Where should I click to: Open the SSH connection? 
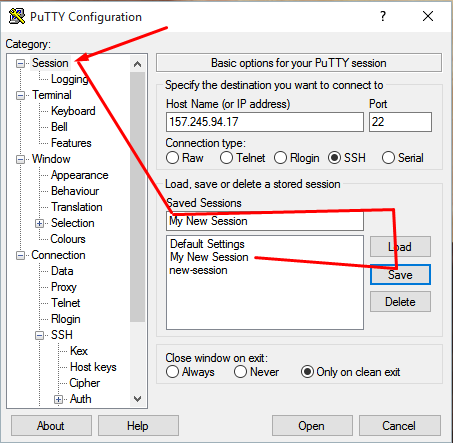click(312, 426)
